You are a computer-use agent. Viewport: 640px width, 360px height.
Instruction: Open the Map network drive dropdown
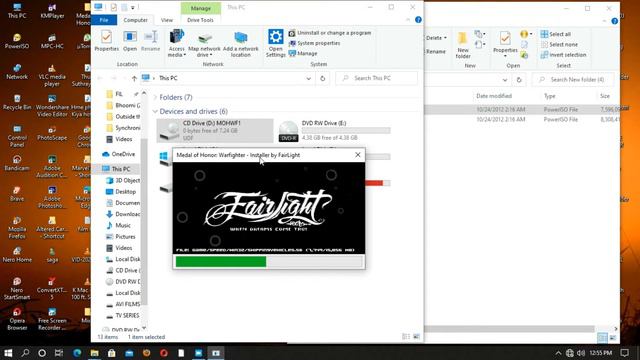204,44
